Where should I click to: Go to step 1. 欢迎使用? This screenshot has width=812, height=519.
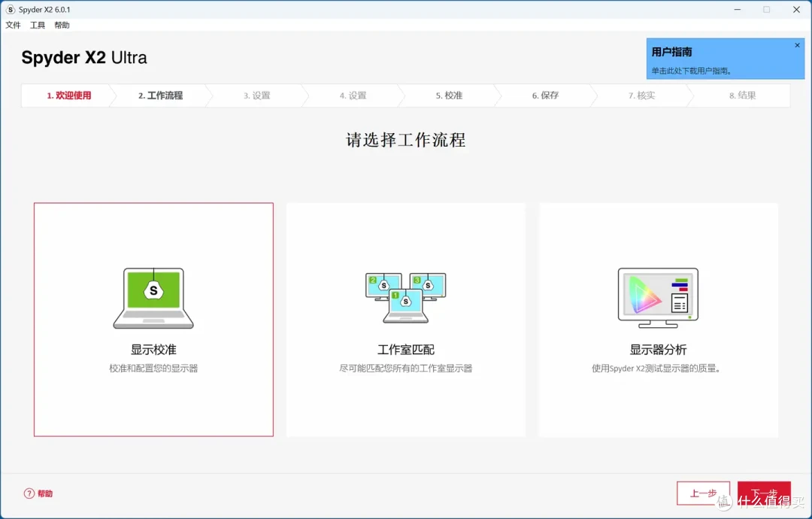click(x=69, y=96)
